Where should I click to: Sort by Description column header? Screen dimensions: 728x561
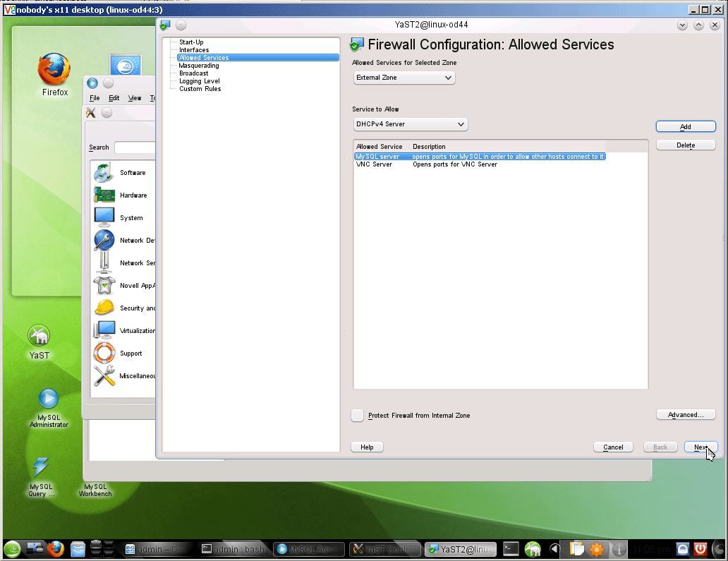click(508, 147)
